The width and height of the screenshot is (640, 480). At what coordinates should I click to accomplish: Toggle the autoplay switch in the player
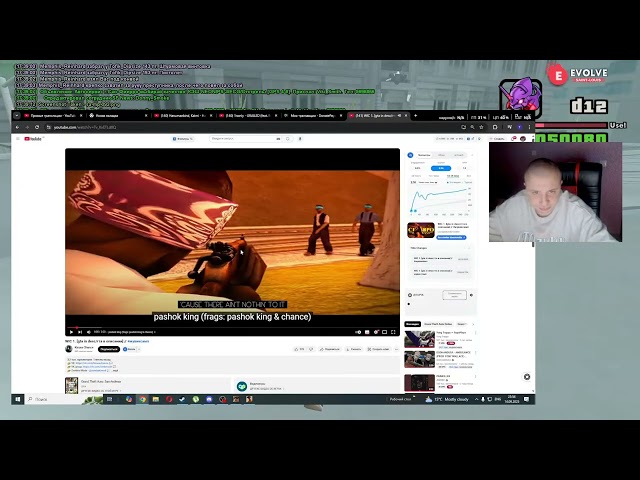tap(358, 332)
